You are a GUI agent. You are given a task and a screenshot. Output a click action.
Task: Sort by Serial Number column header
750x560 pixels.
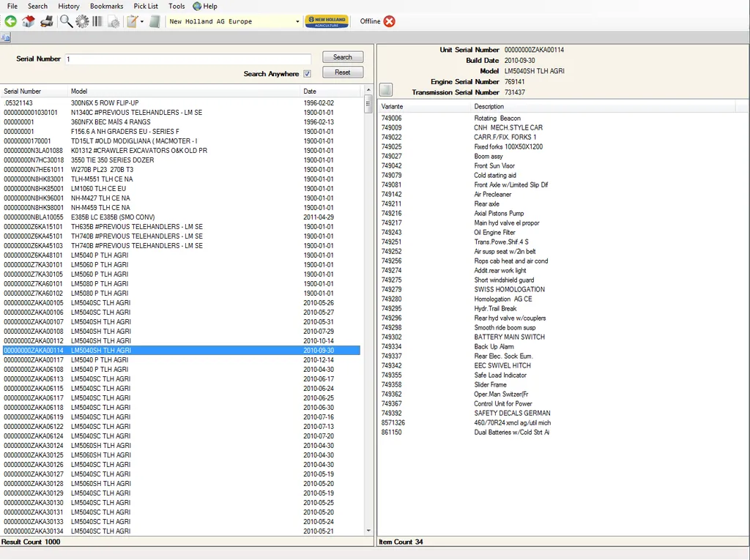coord(34,91)
